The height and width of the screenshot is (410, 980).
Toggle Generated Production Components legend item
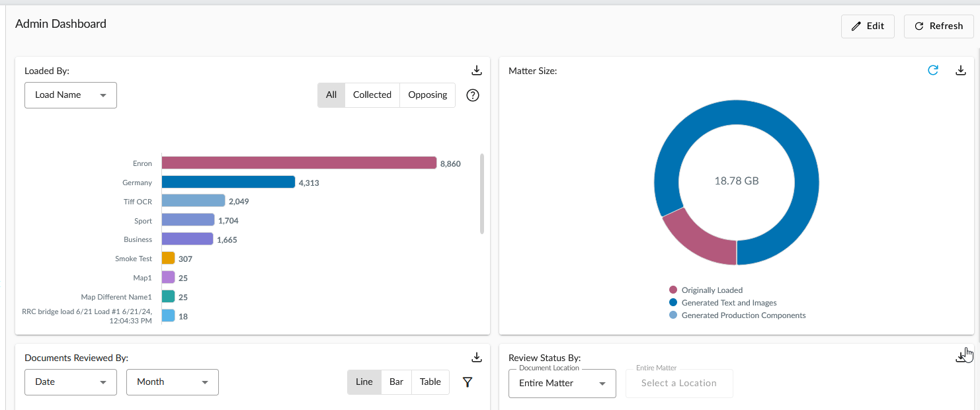pos(737,315)
